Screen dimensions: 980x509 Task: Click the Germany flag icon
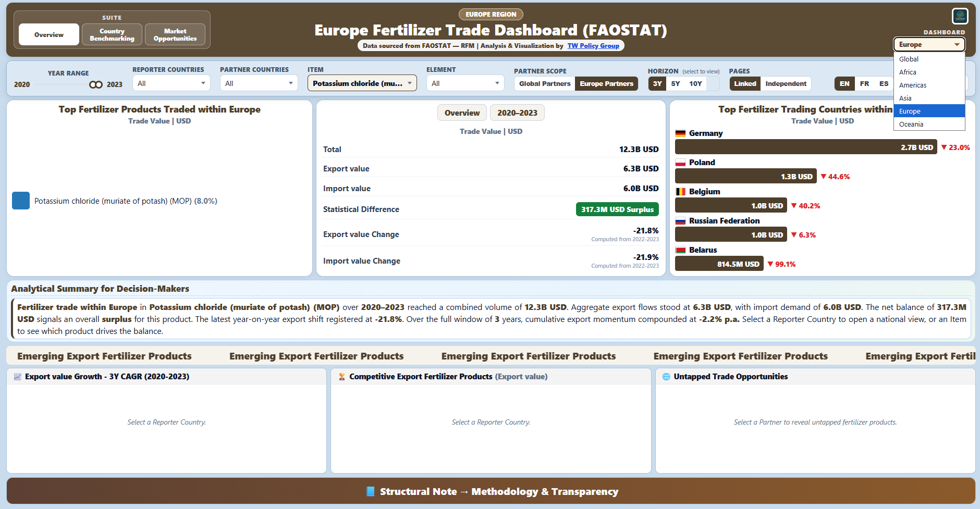[x=680, y=133]
